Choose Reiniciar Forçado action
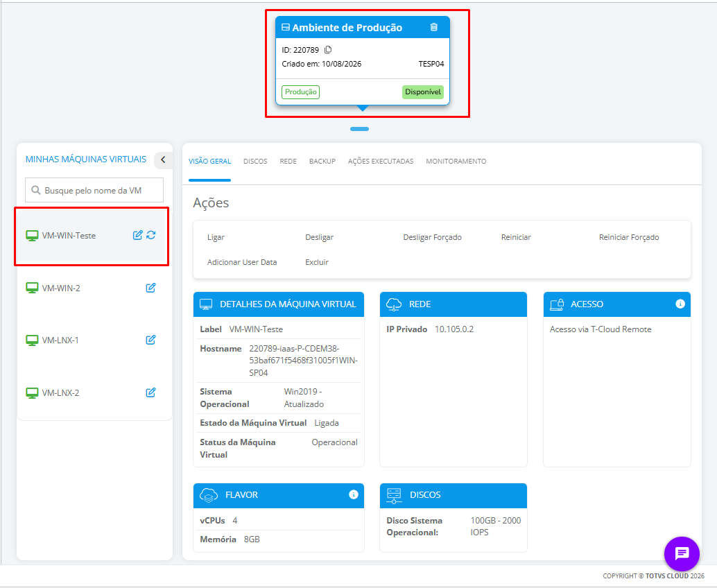Screen dimensions: 717x588 (629, 237)
